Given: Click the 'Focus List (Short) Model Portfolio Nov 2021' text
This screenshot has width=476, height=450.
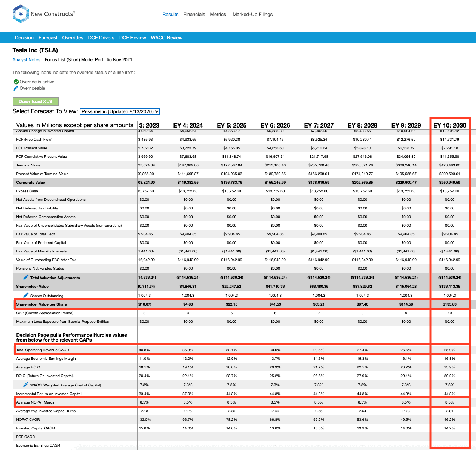Looking at the screenshot, I should tap(88, 60).
